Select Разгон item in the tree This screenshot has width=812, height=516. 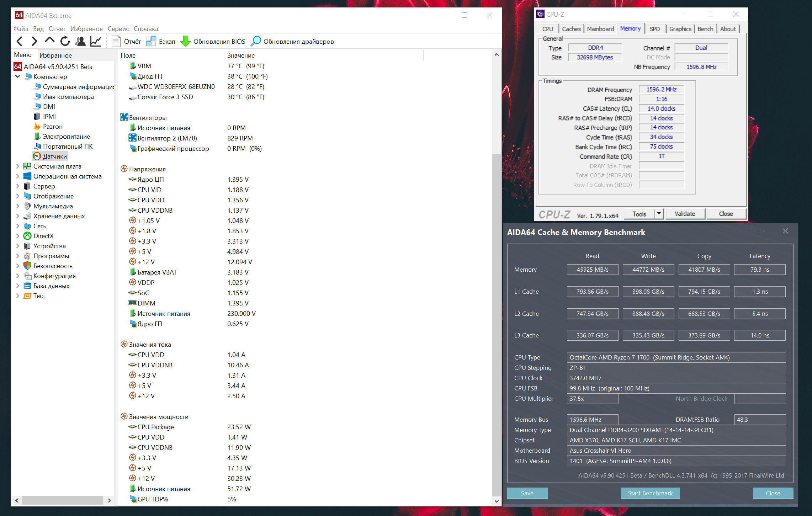tap(53, 127)
